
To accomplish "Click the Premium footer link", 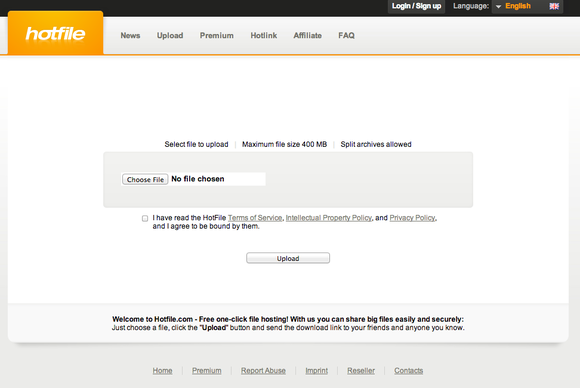I will pos(206,371).
